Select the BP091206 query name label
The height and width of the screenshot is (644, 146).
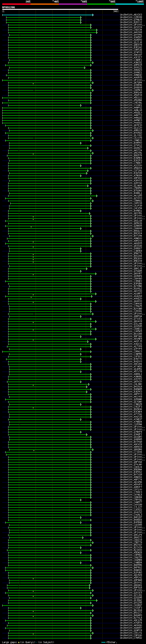(x=8, y=7)
